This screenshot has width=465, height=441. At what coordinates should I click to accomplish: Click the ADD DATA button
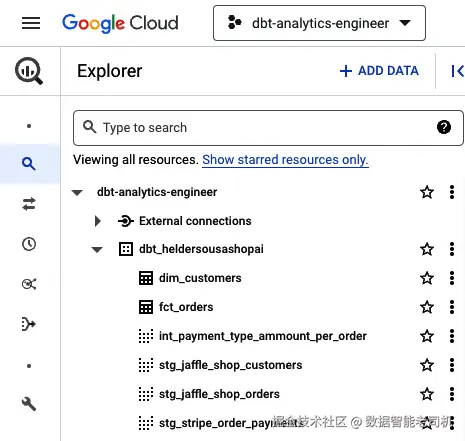pyautogui.click(x=379, y=71)
